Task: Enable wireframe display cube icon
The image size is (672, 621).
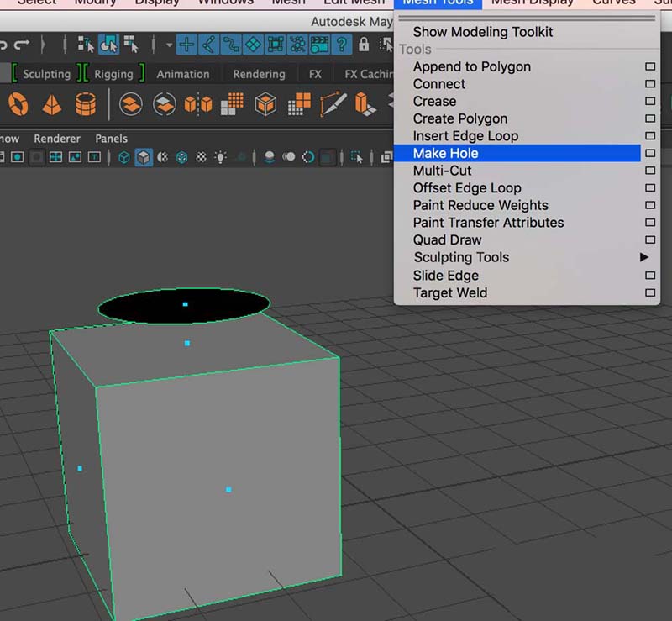Action: [x=124, y=157]
